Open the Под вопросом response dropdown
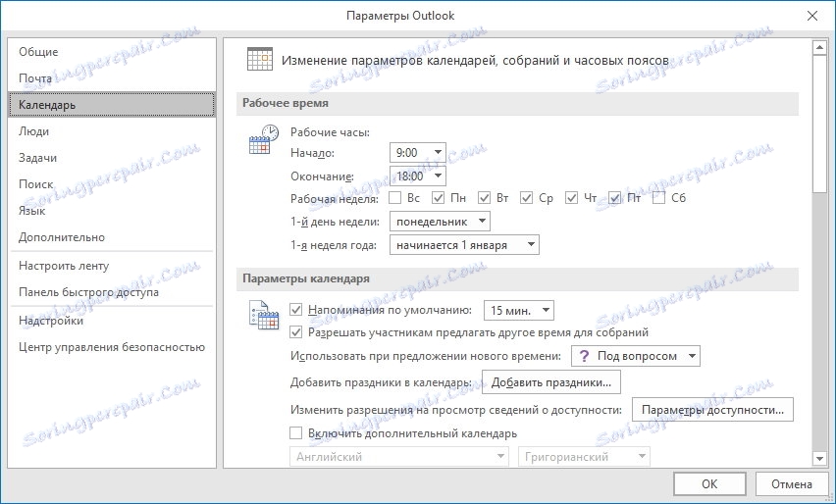This screenshot has width=836, height=504. [x=636, y=356]
